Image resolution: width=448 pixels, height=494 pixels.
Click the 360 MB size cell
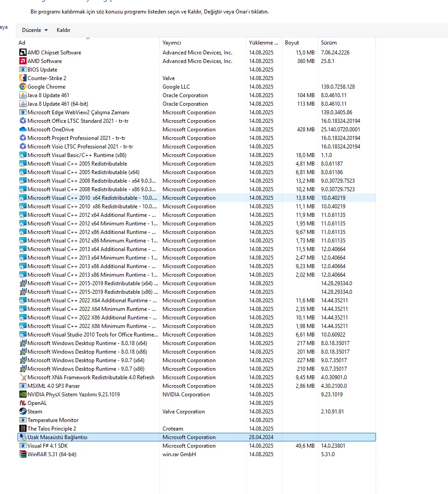click(306, 61)
